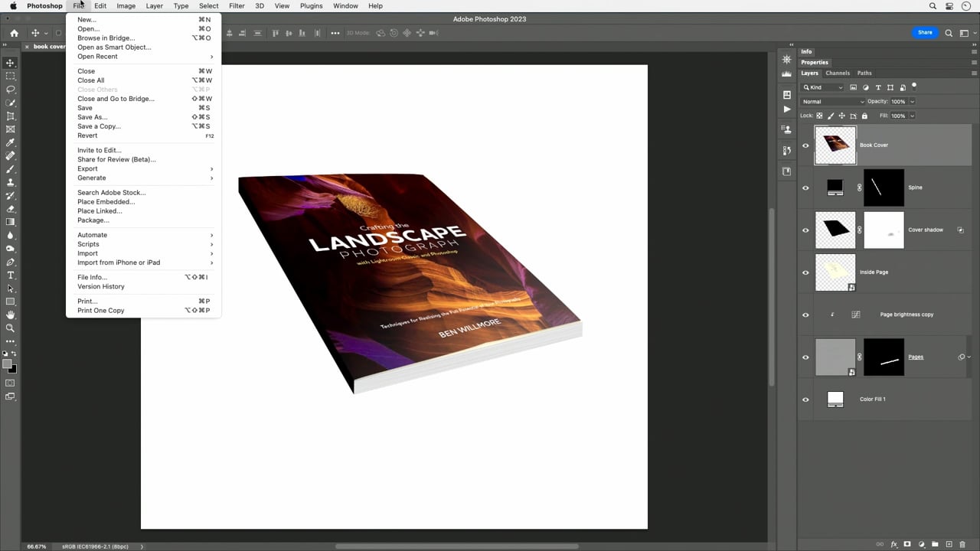This screenshot has height=551, width=980.
Task: Open the Normal blend mode dropdown
Action: (832, 101)
